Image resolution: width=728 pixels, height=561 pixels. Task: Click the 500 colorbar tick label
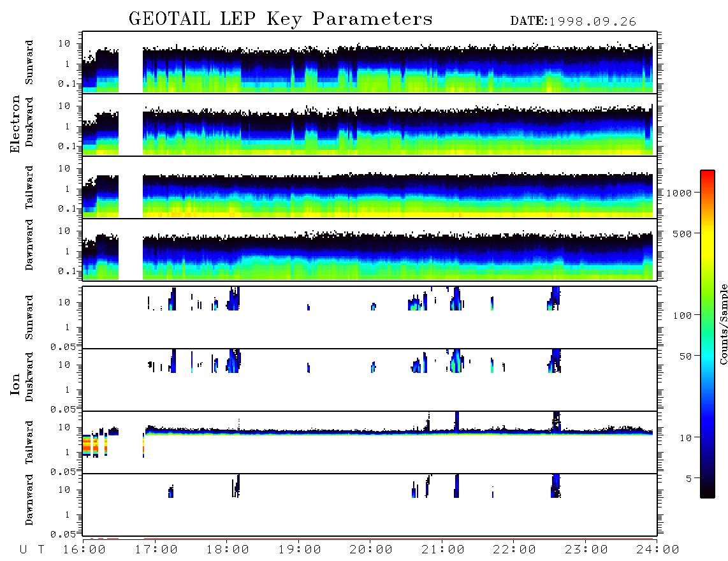coord(682,233)
